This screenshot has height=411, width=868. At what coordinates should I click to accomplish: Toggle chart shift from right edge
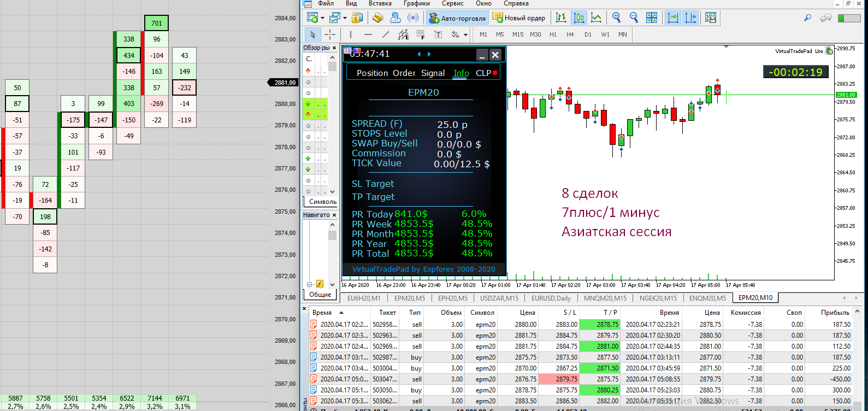click(x=690, y=18)
